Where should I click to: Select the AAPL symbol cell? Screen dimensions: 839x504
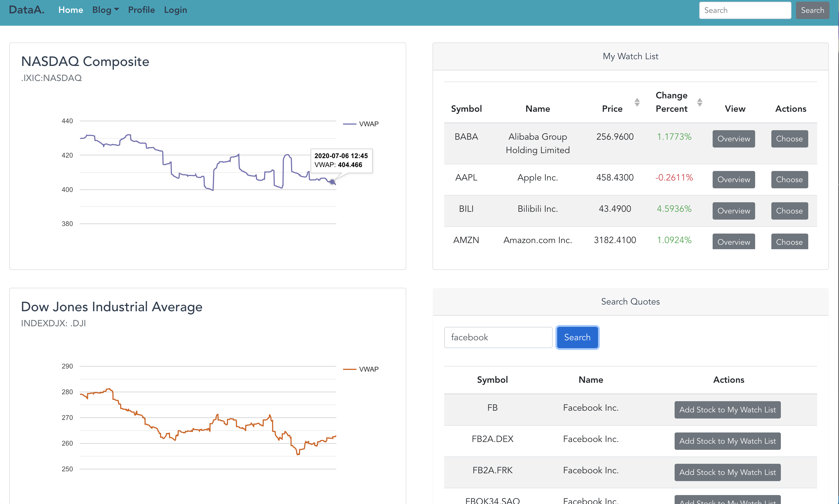point(466,177)
